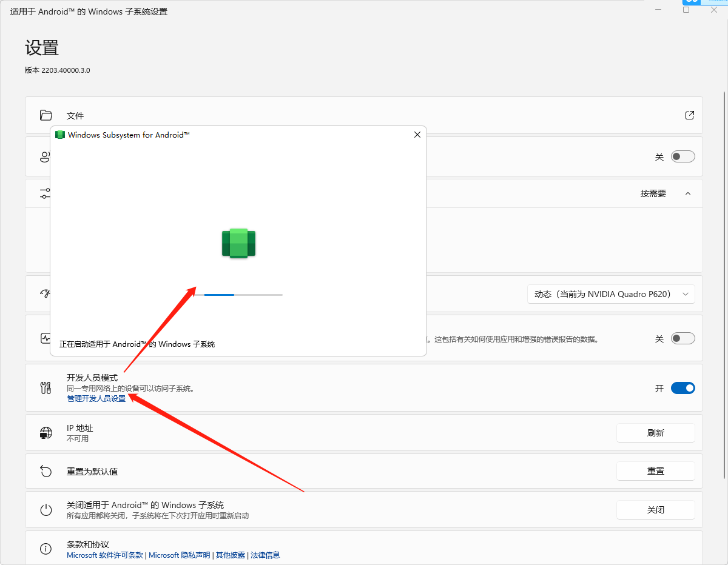Enable the optional diagnostic data toggle

[682, 338]
